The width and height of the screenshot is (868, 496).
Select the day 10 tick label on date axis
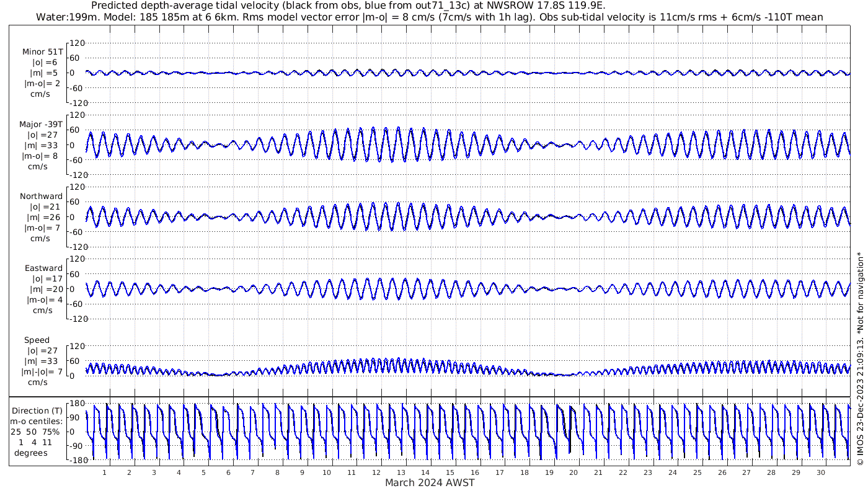(327, 472)
